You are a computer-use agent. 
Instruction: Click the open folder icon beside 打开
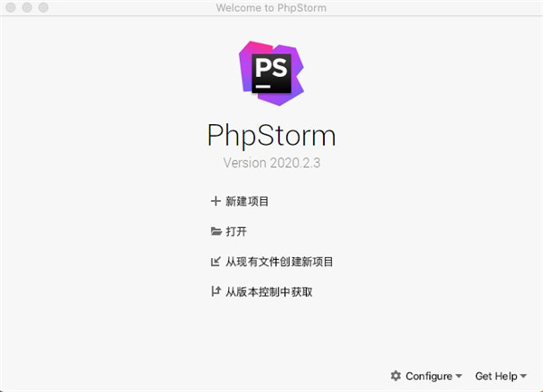(x=216, y=232)
